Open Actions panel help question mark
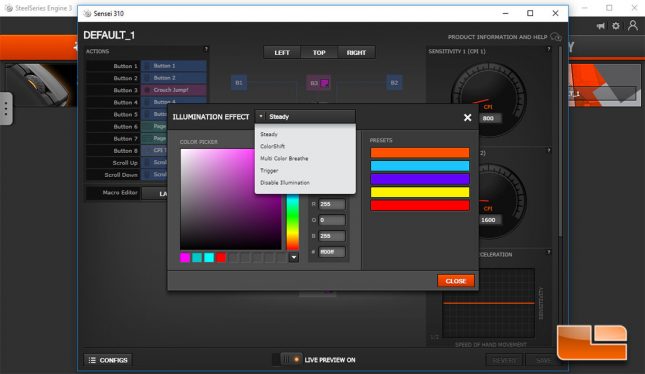 (x=206, y=49)
